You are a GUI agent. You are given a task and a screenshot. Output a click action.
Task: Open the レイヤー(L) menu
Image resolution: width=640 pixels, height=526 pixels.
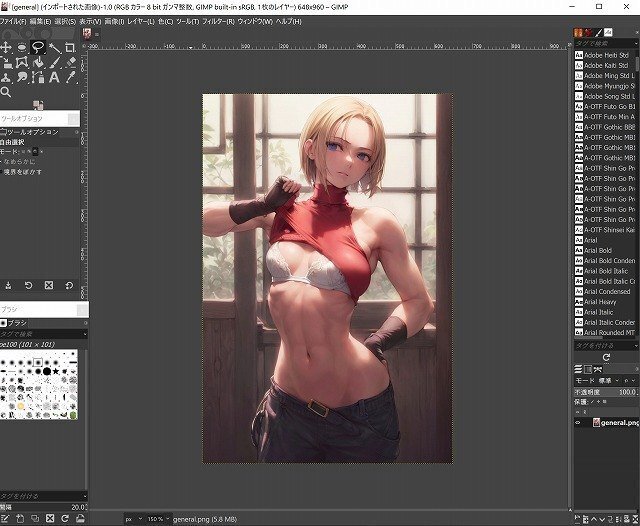point(141,21)
